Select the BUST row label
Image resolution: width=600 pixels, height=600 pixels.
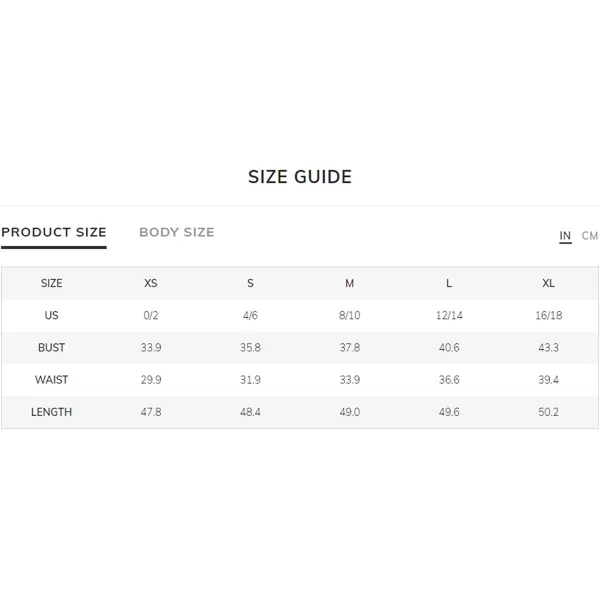(51, 347)
